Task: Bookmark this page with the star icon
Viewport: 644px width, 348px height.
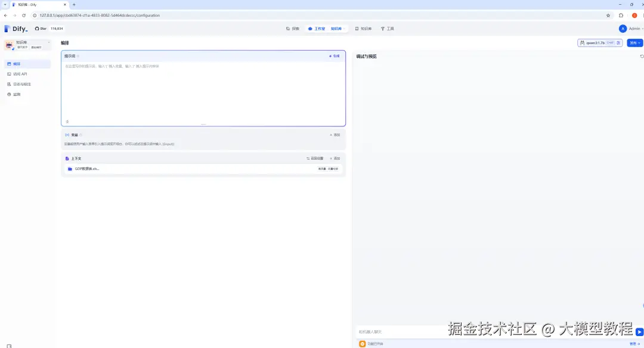Action: pos(608,15)
